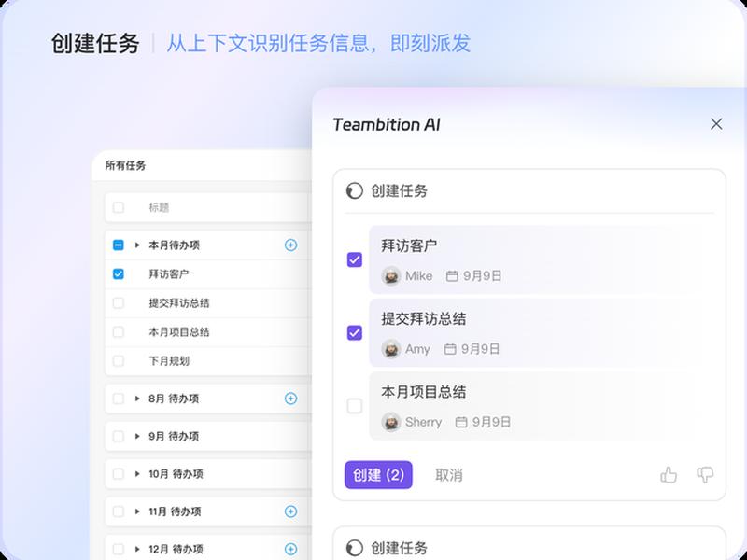This screenshot has width=747, height=560.
Task: Select the 9月 待办项 group checkbox
Action: [x=119, y=436]
